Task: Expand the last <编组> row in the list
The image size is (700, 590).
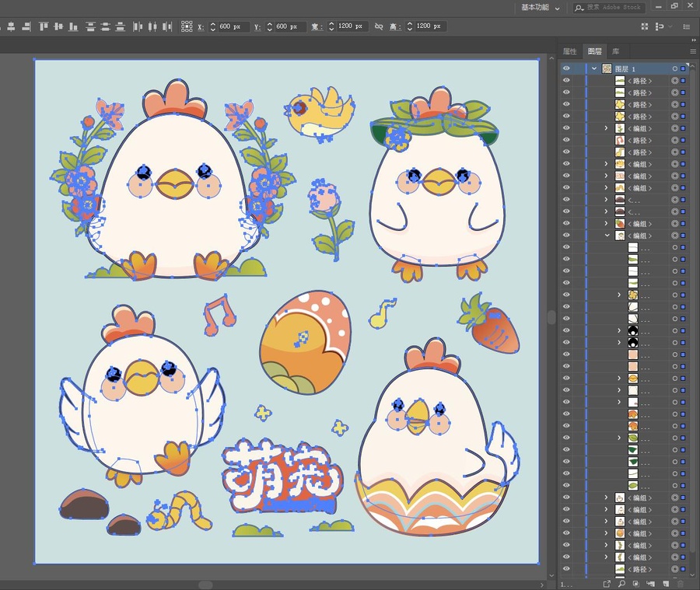Action: [606, 557]
